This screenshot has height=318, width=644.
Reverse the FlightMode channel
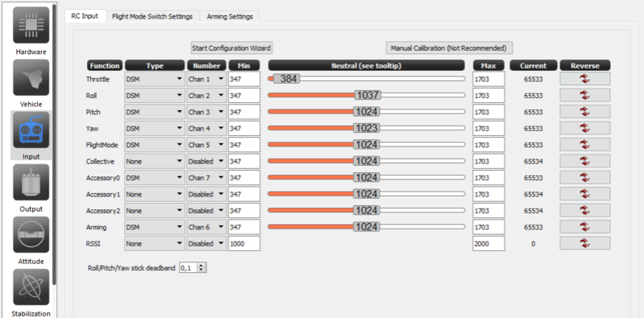(x=585, y=145)
